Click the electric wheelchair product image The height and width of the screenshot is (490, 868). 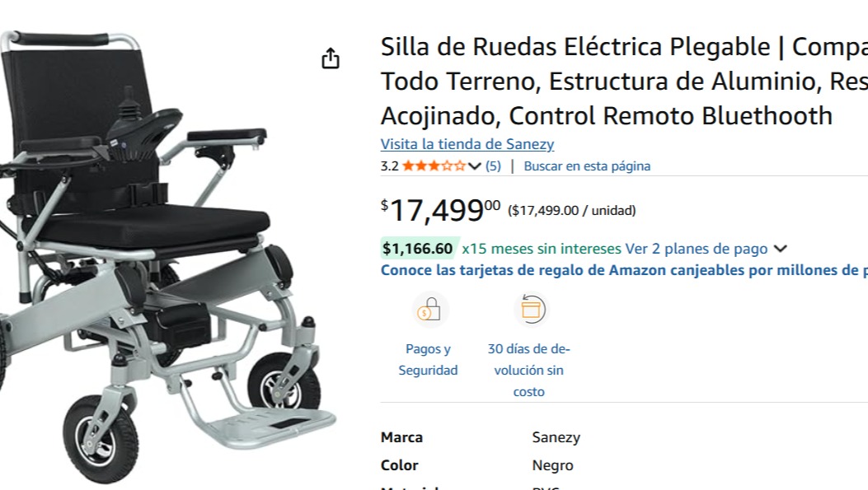click(x=166, y=257)
